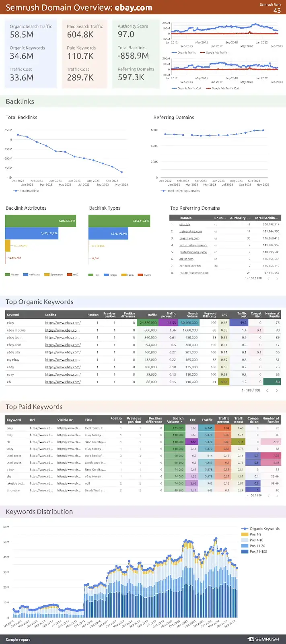Toggle Pos 4-10 in Keywords Distribution legend

252,540
